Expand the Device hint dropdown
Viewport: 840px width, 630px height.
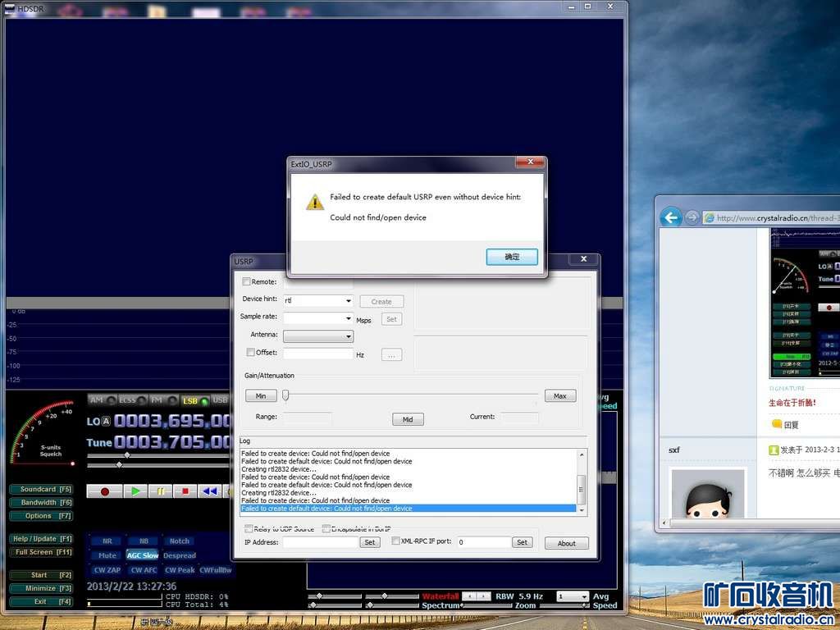click(x=349, y=301)
